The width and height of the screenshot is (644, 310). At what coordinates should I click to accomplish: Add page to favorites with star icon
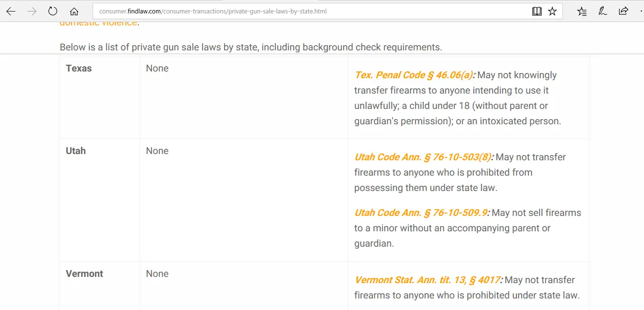coord(552,11)
